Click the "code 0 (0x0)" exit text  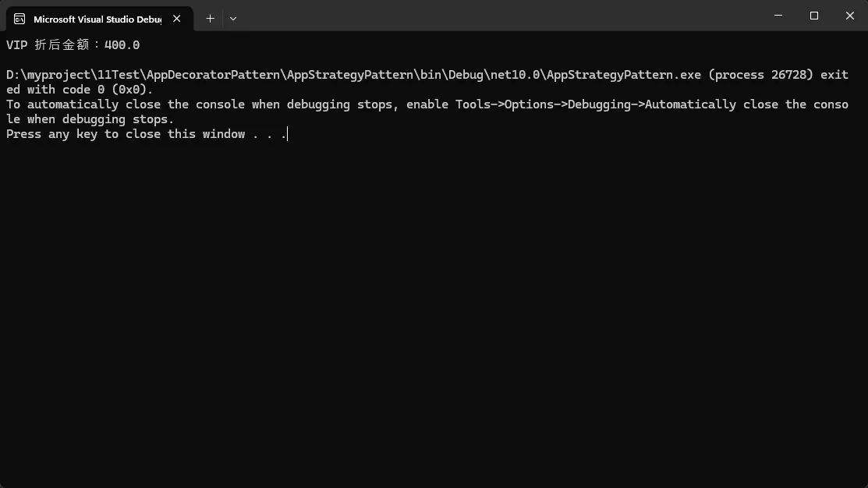108,90
